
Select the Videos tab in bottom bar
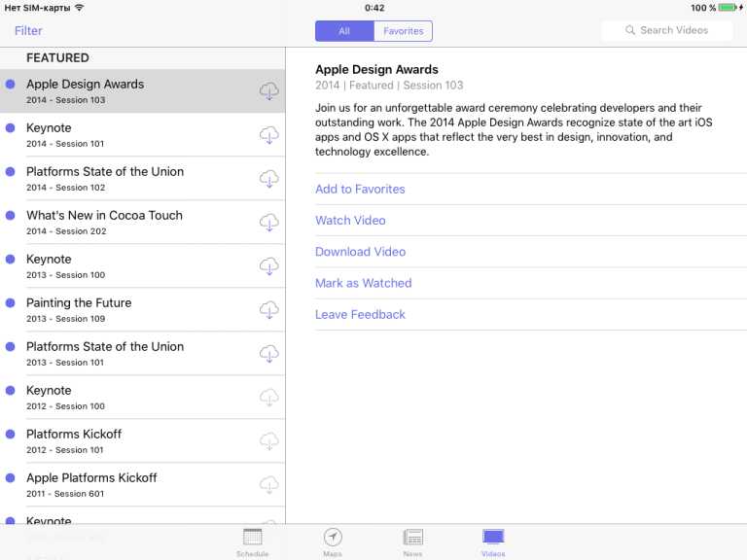coord(493,542)
